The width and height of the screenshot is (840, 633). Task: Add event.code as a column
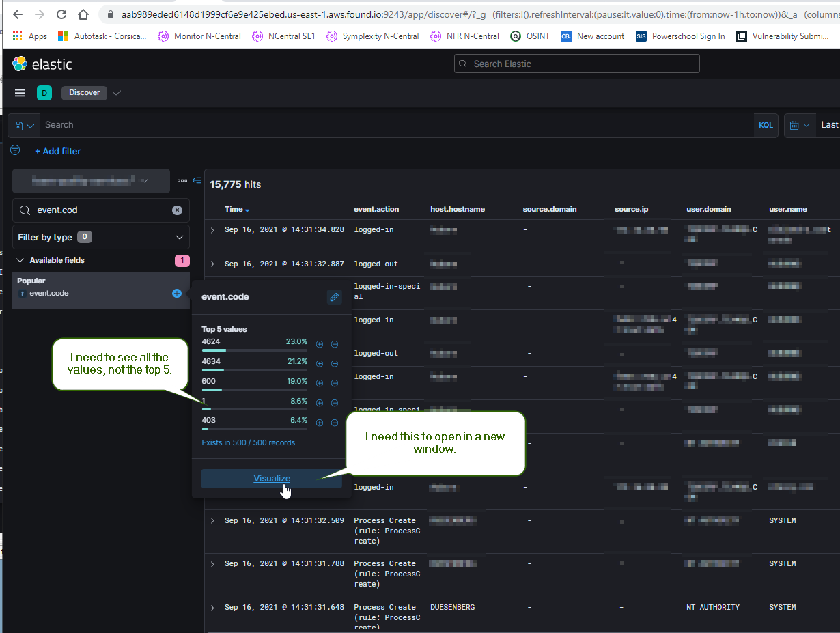[177, 293]
